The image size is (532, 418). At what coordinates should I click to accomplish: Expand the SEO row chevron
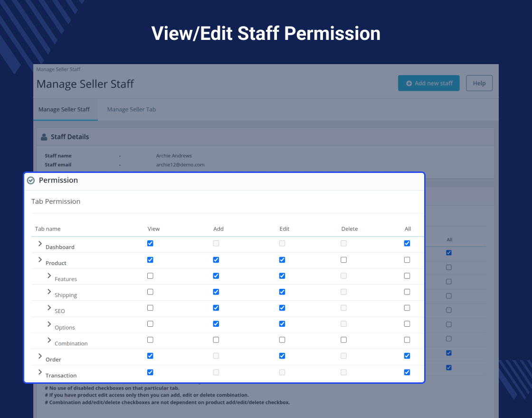coord(49,308)
